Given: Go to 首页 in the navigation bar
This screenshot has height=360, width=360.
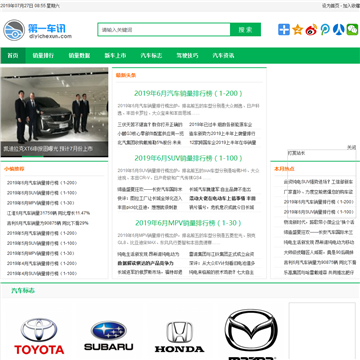Looking at the screenshot, I should [x=13, y=56].
